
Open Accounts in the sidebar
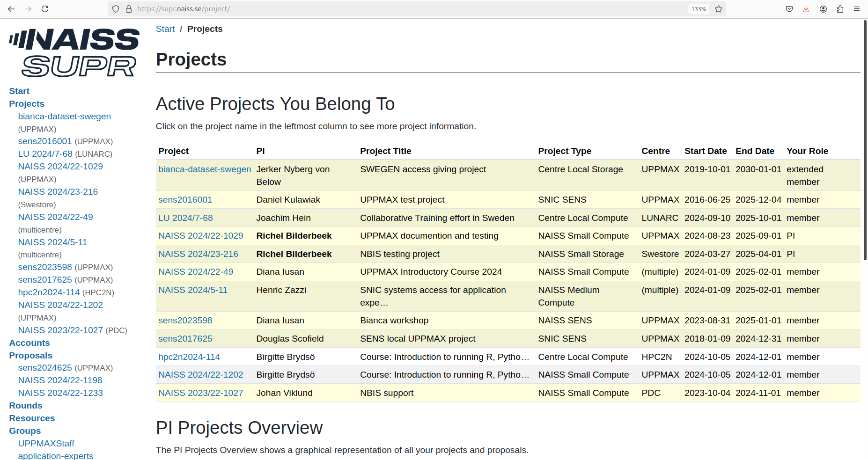[29, 343]
